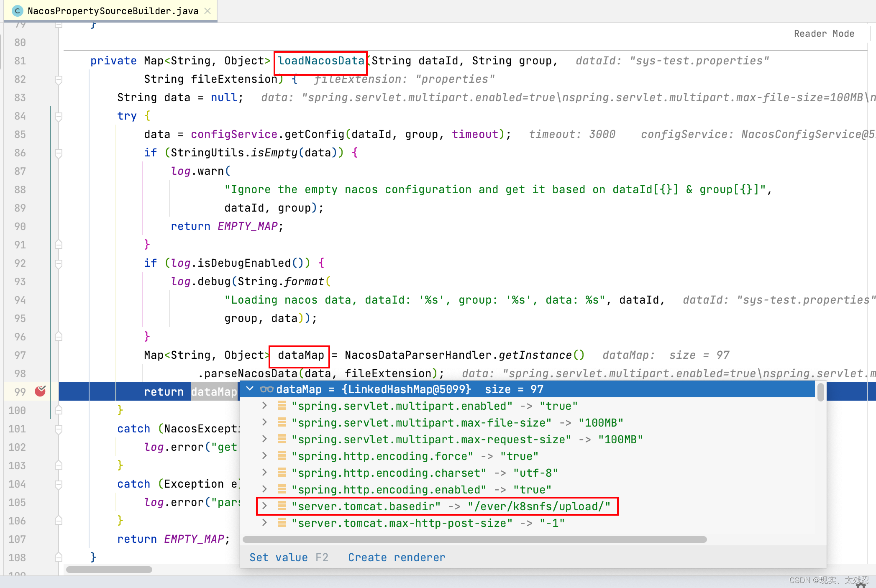
Task: Click EMPTY_MAP on line 107
Action: (194, 539)
